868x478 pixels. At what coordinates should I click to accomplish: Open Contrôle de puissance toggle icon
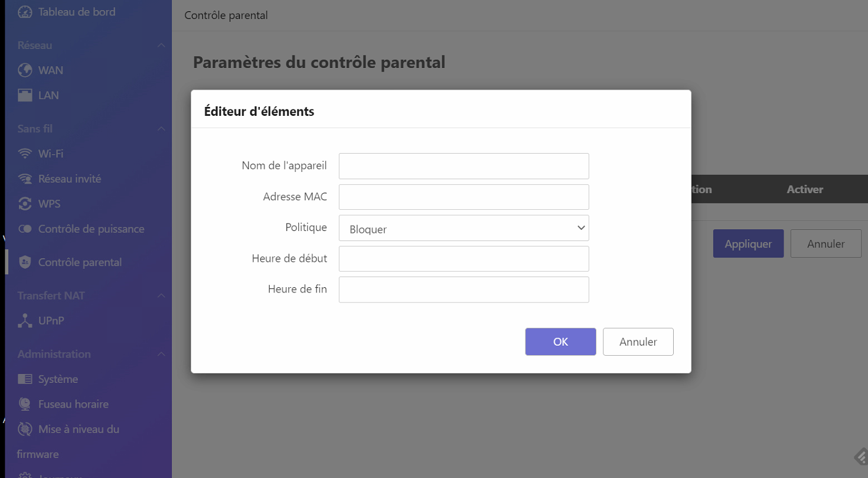click(25, 229)
